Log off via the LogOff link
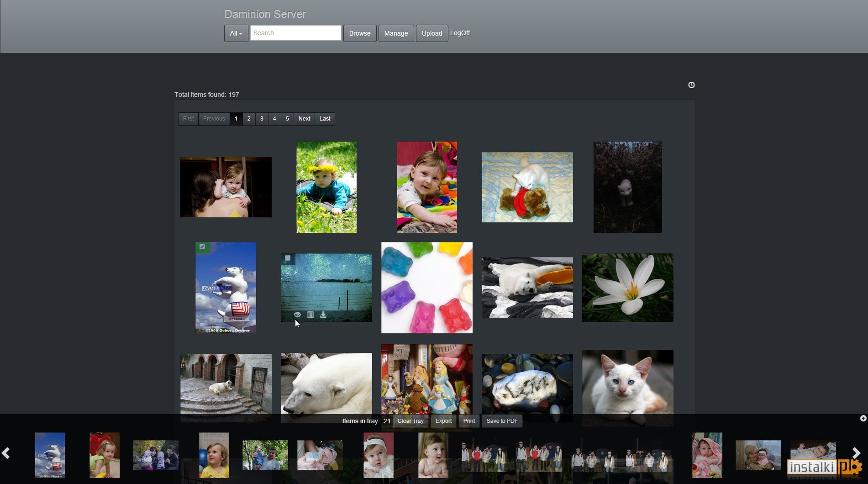 (x=460, y=33)
